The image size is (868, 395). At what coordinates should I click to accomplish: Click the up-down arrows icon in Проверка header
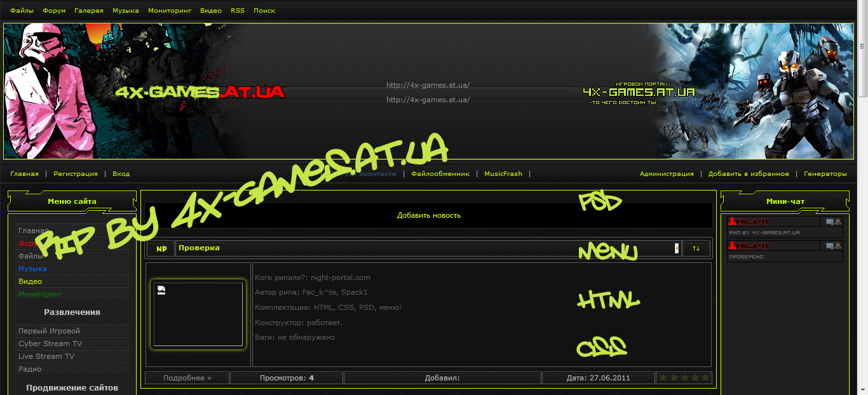(x=696, y=248)
